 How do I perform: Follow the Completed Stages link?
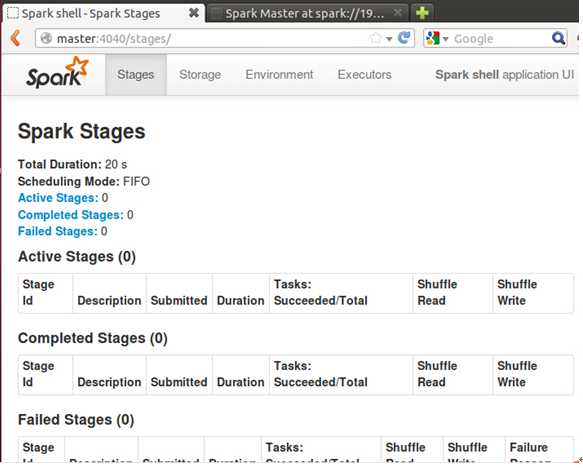71,215
